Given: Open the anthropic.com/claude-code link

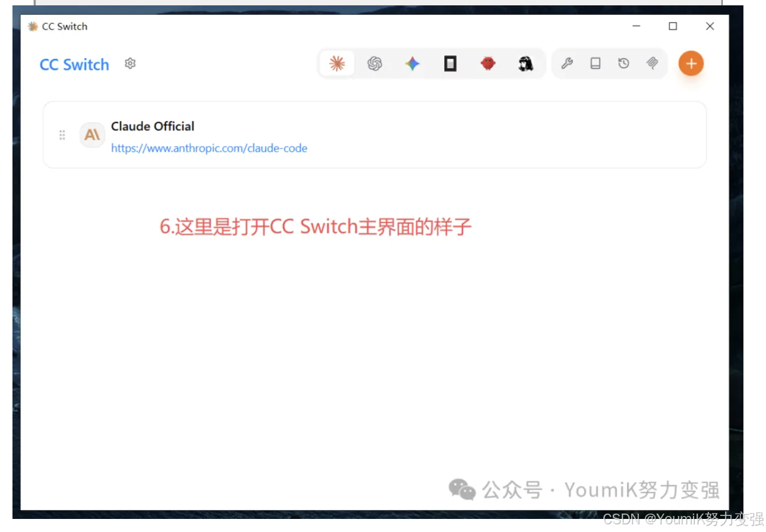Looking at the screenshot, I should (x=210, y=148).
